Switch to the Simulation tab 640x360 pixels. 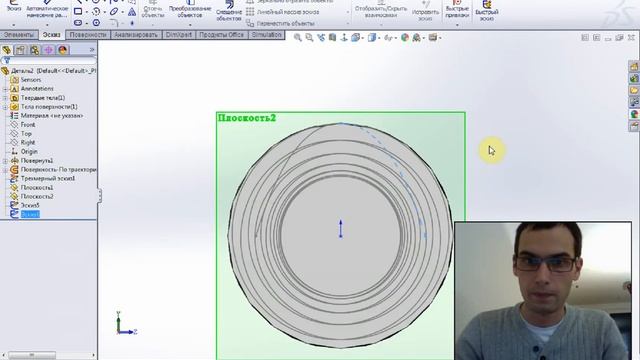click(x=266, y=35)
